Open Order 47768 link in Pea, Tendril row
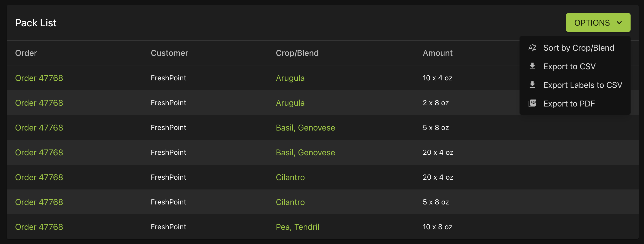644x244 pixels. pos(39,227)
